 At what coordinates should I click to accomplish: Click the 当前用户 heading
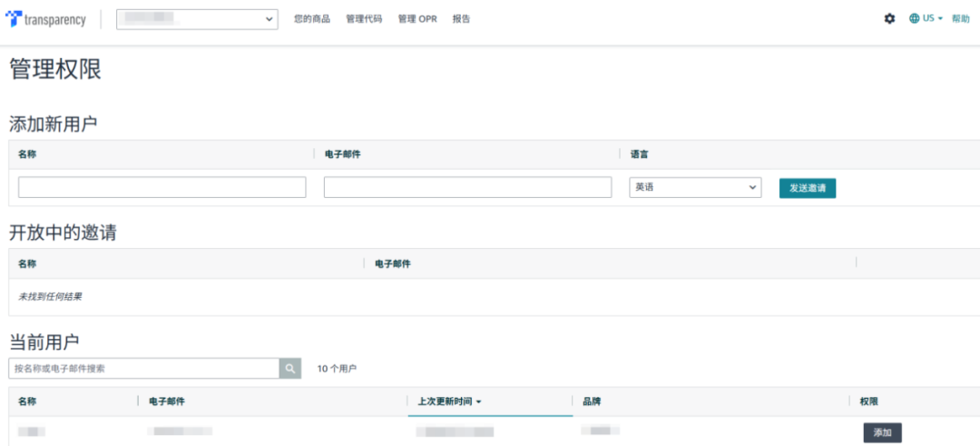coord(44,342)
